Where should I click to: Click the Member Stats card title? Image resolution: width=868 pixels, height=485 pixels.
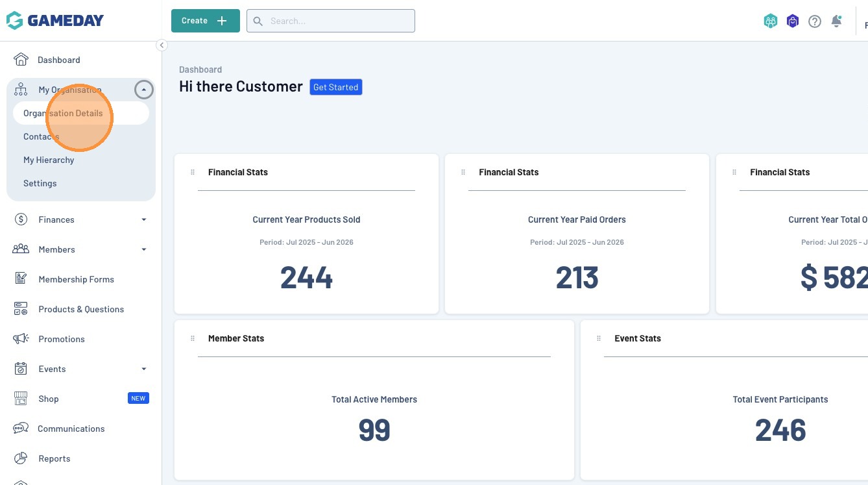[236, 338]
